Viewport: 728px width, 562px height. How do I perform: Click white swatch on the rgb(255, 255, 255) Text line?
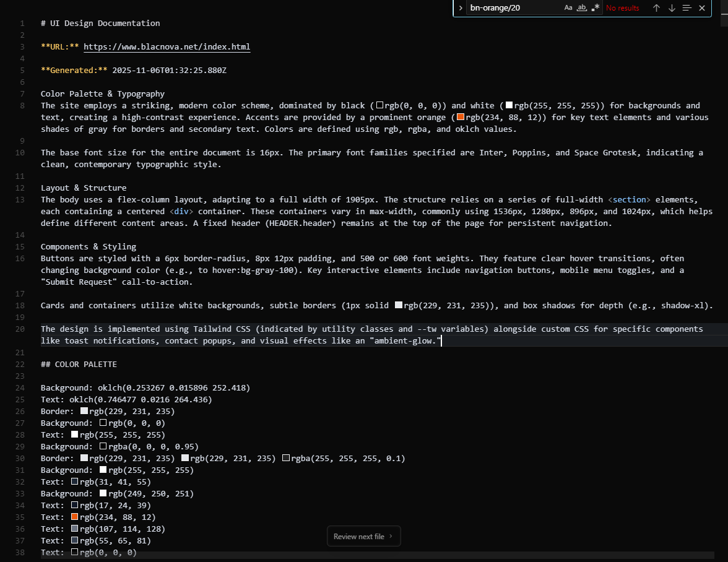pyautogui.click(x=76, y=434)
